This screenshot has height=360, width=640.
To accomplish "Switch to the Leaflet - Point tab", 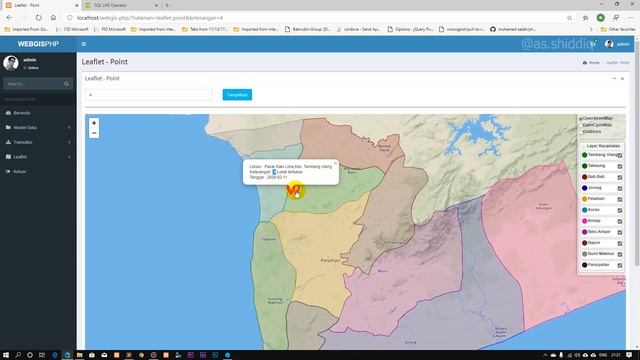I will [x=41, y=5].
